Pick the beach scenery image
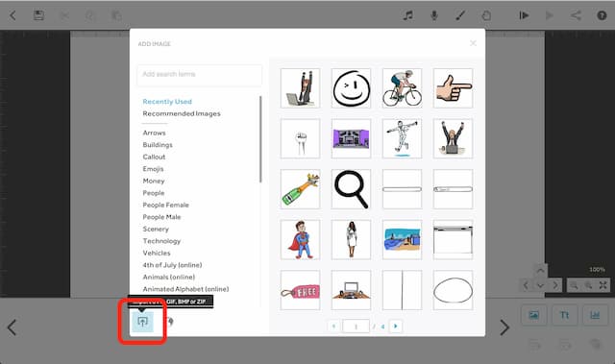The height and width of the screenshot is (364, 615). point(402,239)
